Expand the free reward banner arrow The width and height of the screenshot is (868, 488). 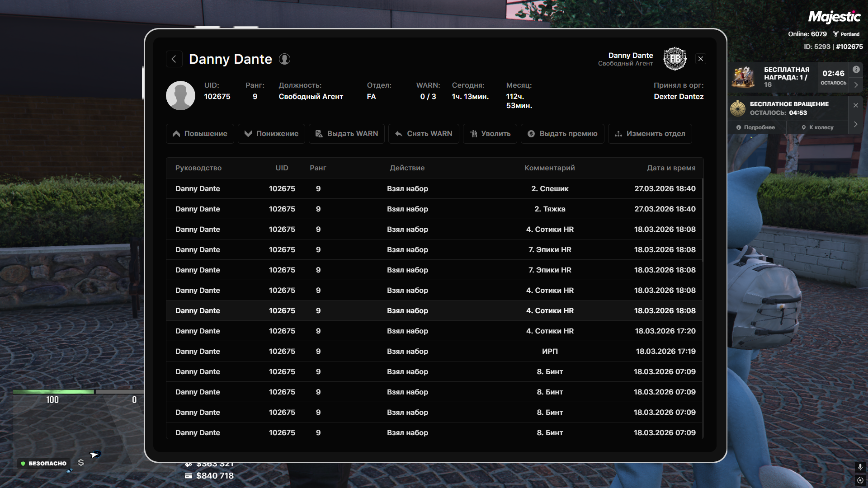(x=856, y=84)
